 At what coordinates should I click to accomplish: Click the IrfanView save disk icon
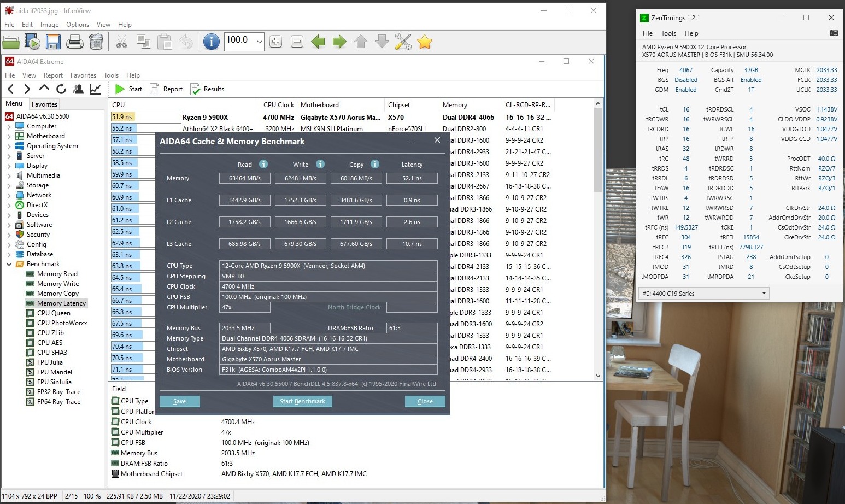tap(53, 42)
